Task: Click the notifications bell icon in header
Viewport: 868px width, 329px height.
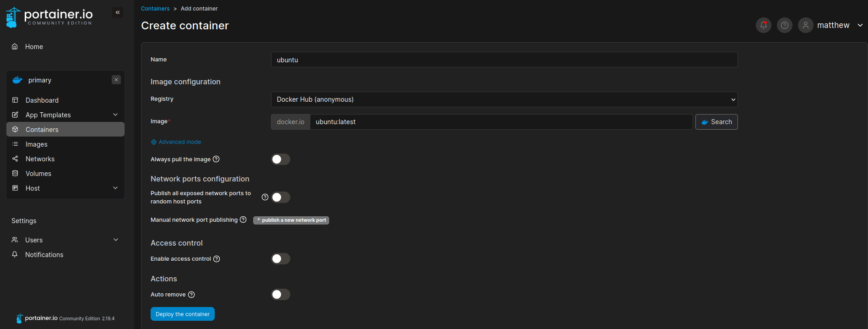Action: point(763,25)
